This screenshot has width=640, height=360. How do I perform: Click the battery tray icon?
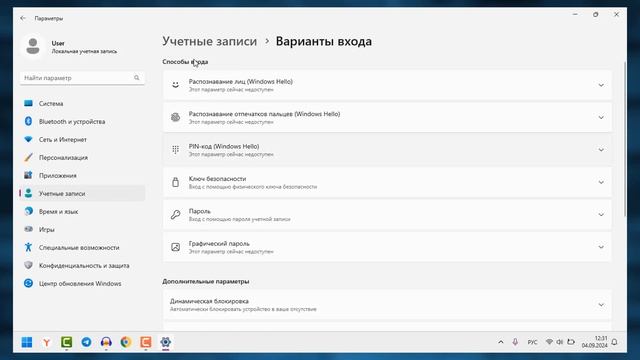tap(571, 342)
